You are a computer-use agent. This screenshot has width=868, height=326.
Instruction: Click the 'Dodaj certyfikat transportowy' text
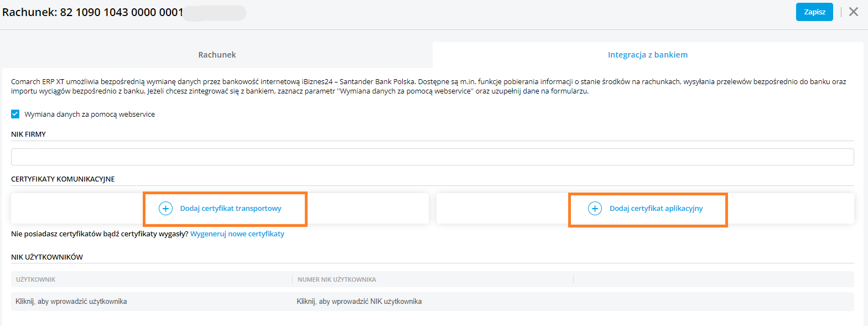[231, 209]
